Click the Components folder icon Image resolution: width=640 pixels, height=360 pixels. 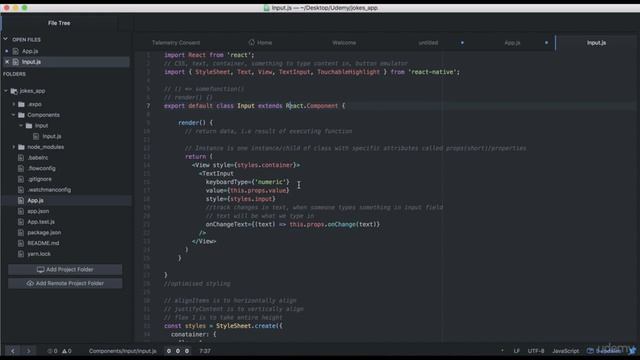(x=21, y=115)
